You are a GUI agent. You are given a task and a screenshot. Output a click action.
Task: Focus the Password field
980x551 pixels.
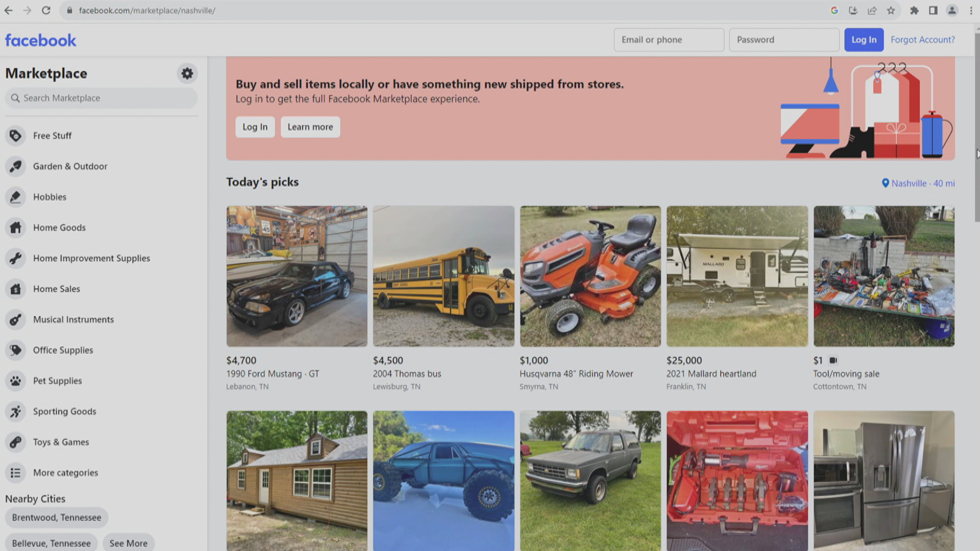point(784,40)
